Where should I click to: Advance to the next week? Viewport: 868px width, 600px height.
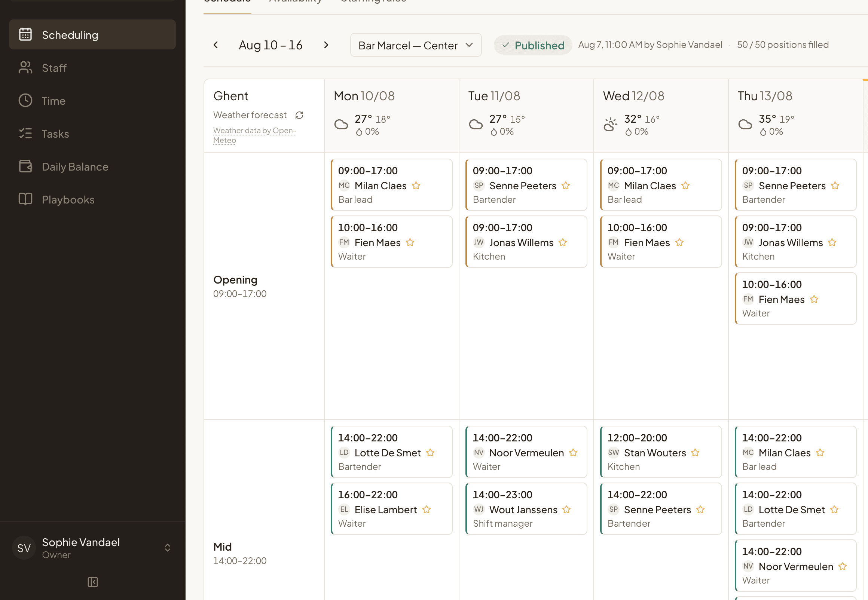tap(326, 45)
